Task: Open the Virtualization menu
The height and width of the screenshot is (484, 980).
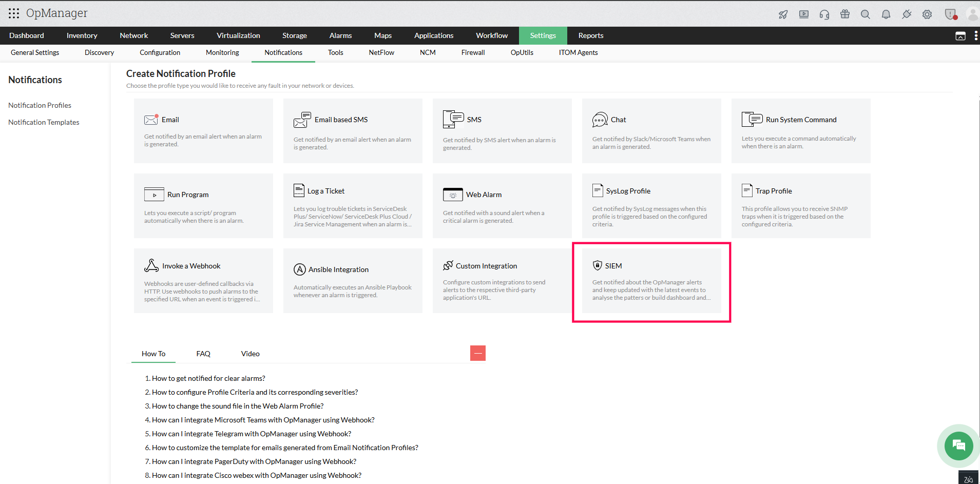Action: [x=238, y=35]
